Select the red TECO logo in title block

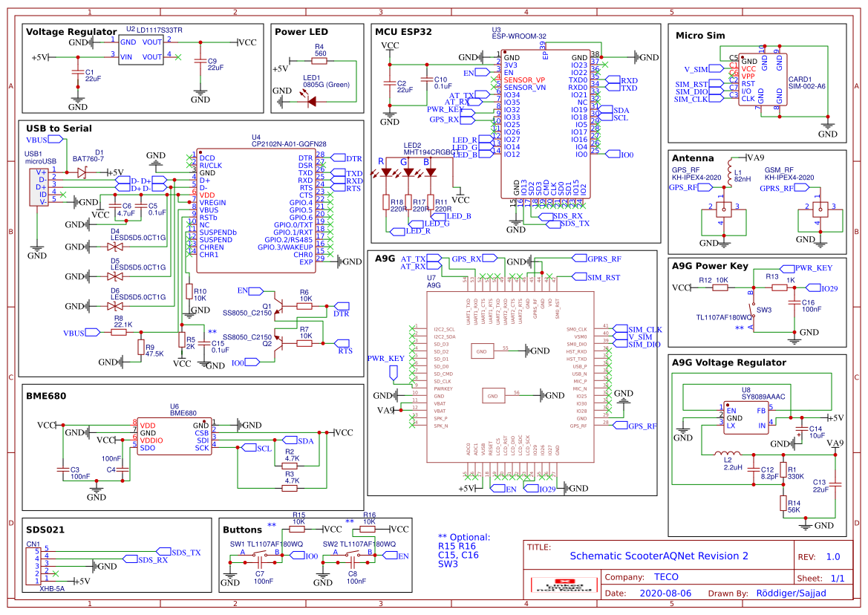[565, 582]
